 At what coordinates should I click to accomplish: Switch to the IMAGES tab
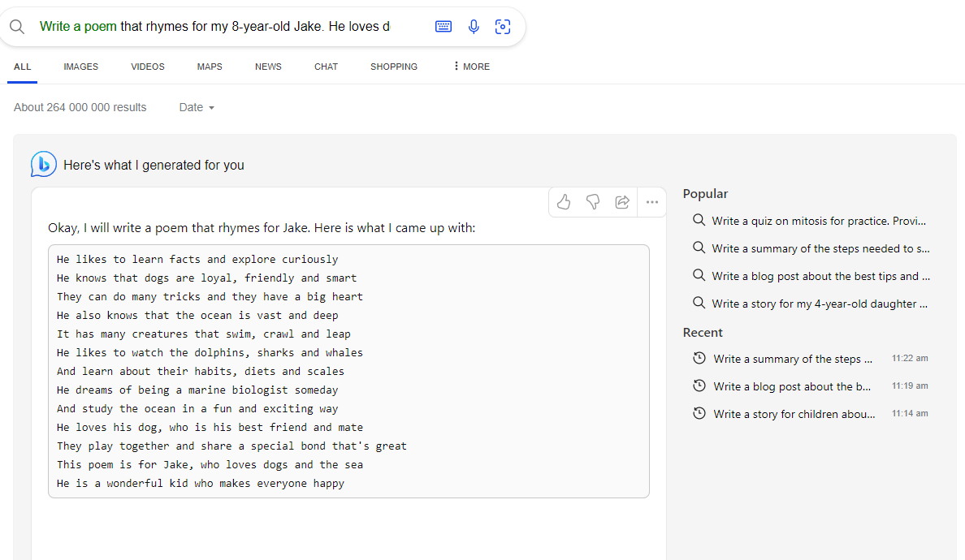pos(80,67)
